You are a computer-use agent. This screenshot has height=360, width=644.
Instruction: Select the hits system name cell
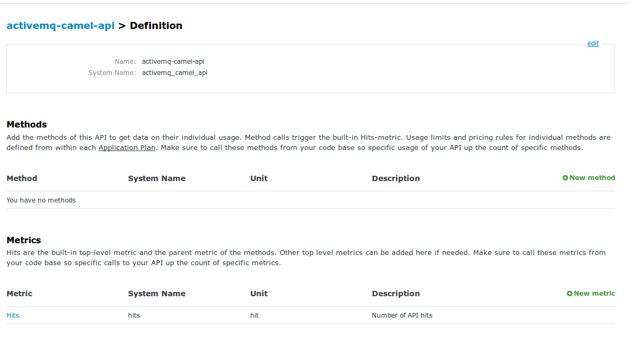coord(134,315)
